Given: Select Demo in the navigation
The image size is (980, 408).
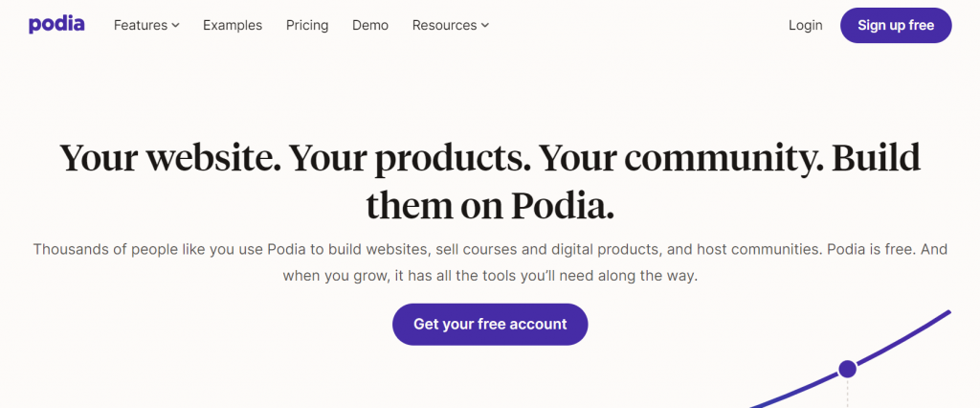Looking at the screenshot, I should coord(370,26).
